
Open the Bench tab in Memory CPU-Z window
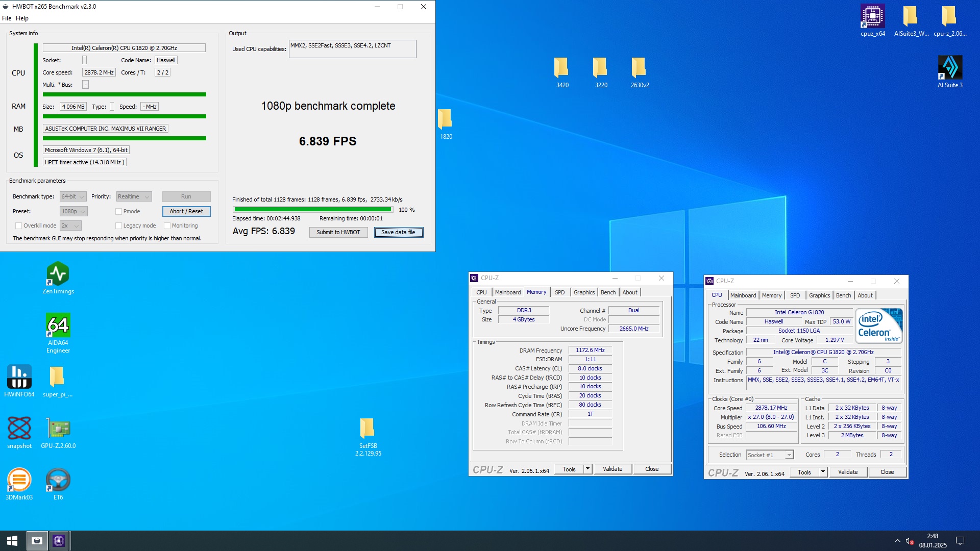(x=608, y=292)
